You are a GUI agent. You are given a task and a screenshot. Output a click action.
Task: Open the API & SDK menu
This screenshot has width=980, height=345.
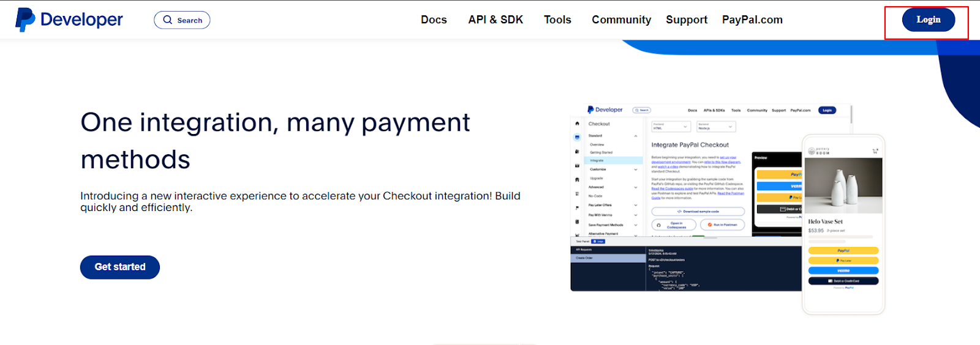(496, 20)
